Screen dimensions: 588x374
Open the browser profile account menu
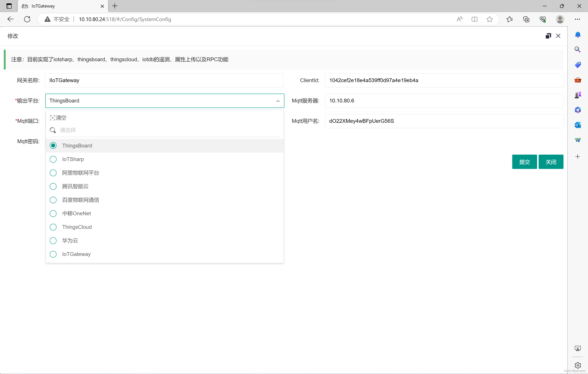[x=560, y=19]
